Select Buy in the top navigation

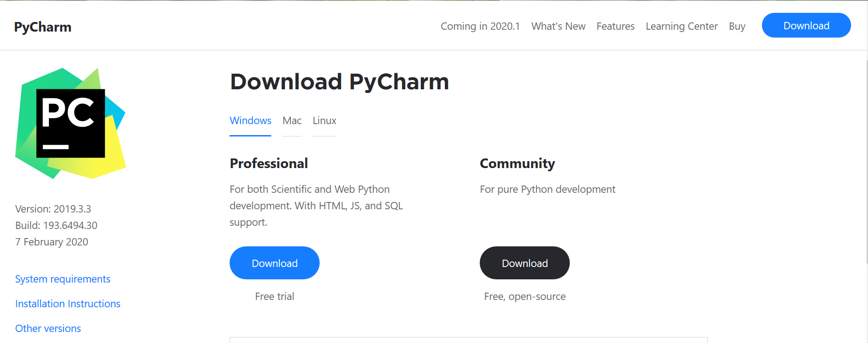pos(737,26)
